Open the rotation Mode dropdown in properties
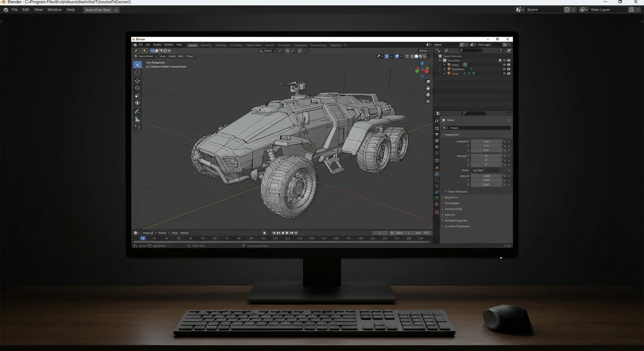 [486, 170]
